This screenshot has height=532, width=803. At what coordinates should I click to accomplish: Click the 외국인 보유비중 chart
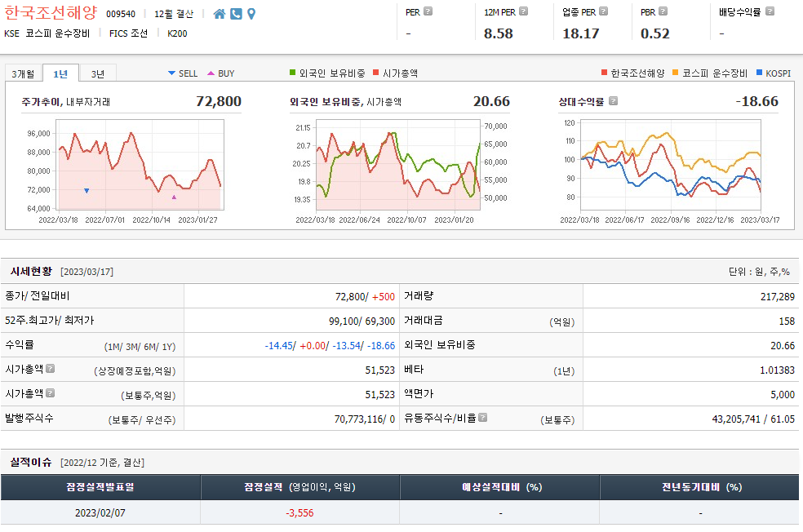click(x=398, y=165)
